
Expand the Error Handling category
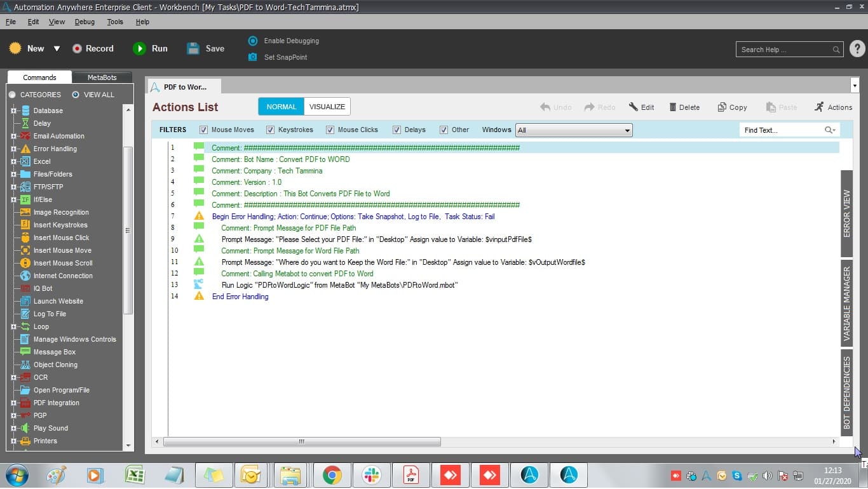coord(13,149)
